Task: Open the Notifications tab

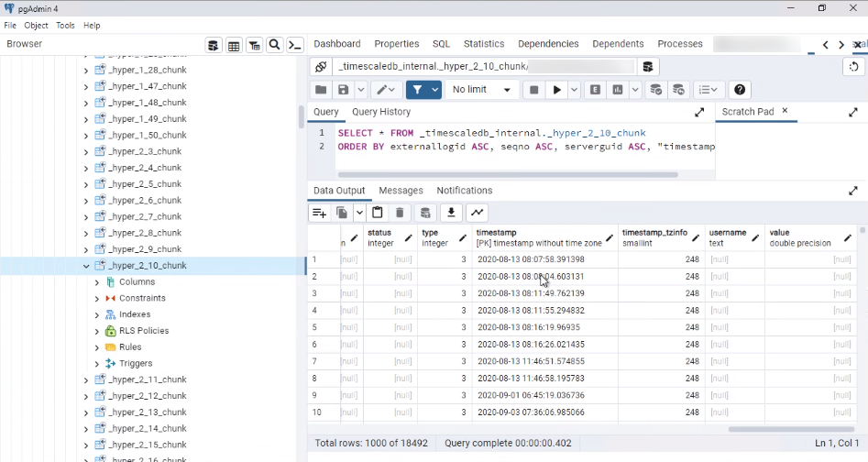Action: coord(465,191)
